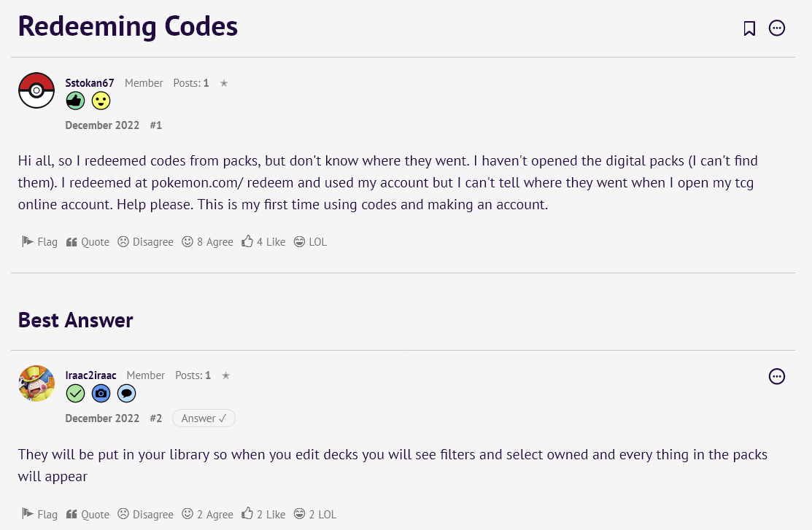Click Iraac2iraac's speech bubble badge
812x530 pixels.
click(x=126, y=394)
